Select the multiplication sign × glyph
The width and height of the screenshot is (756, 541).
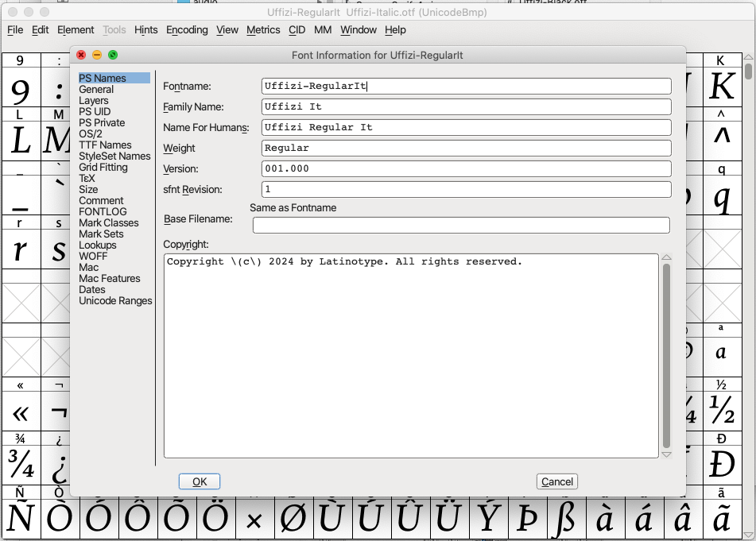254,520
